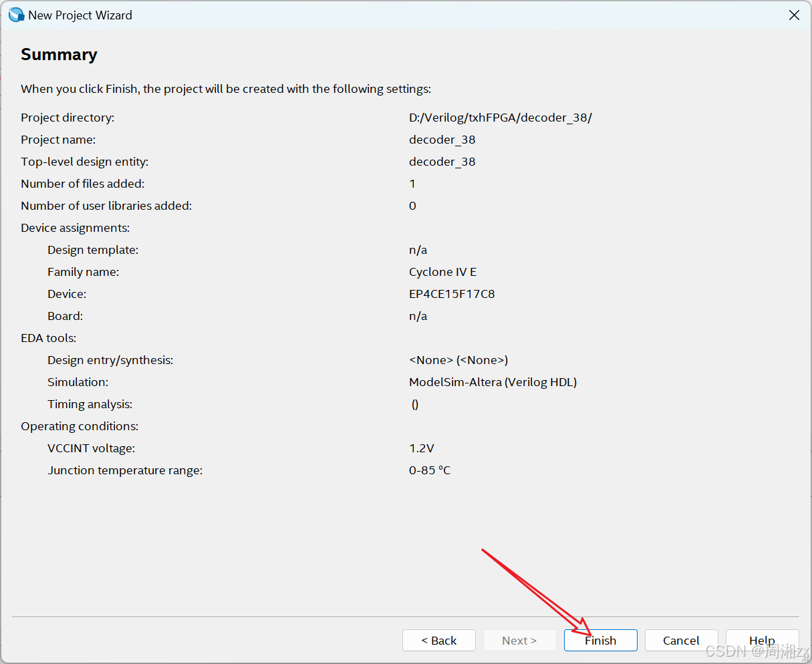Click the 'Junction temperature range:' label
Image resolution: width=812 pixels, height=664 pixels.
[x=125, y=470]
